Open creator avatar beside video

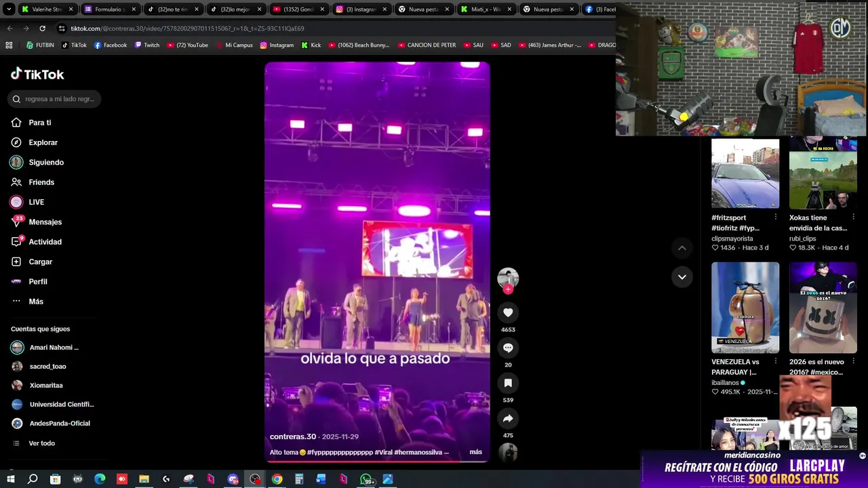pyautogui.click(x=508, y=277)
